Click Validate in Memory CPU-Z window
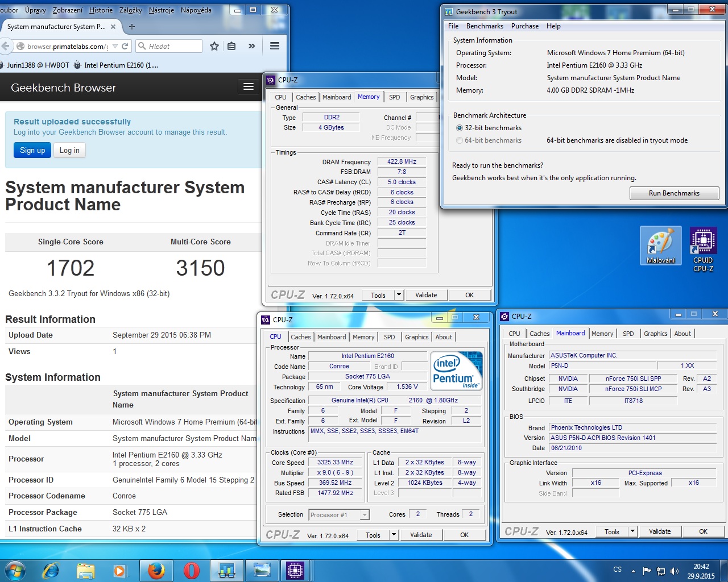 pos(426,295)
